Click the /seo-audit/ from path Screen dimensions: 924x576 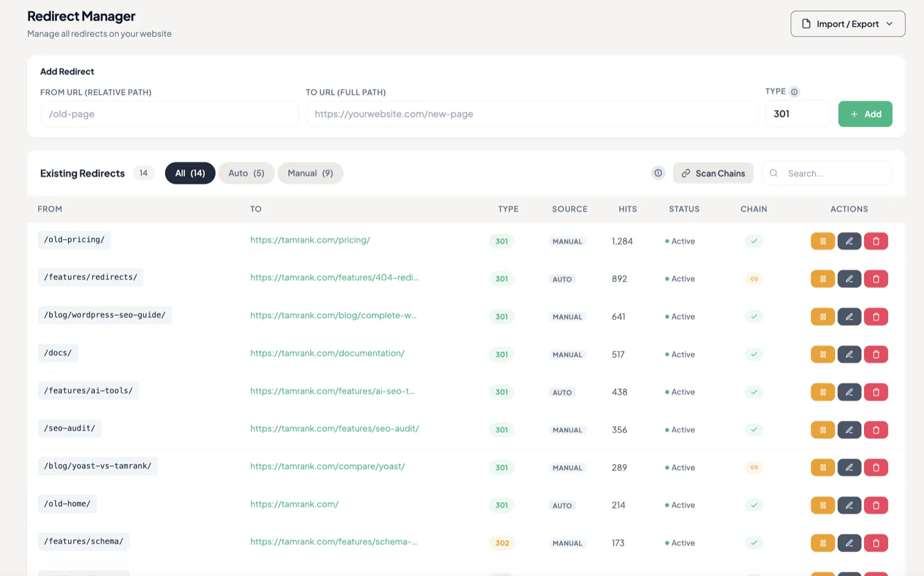coord(70,428)
